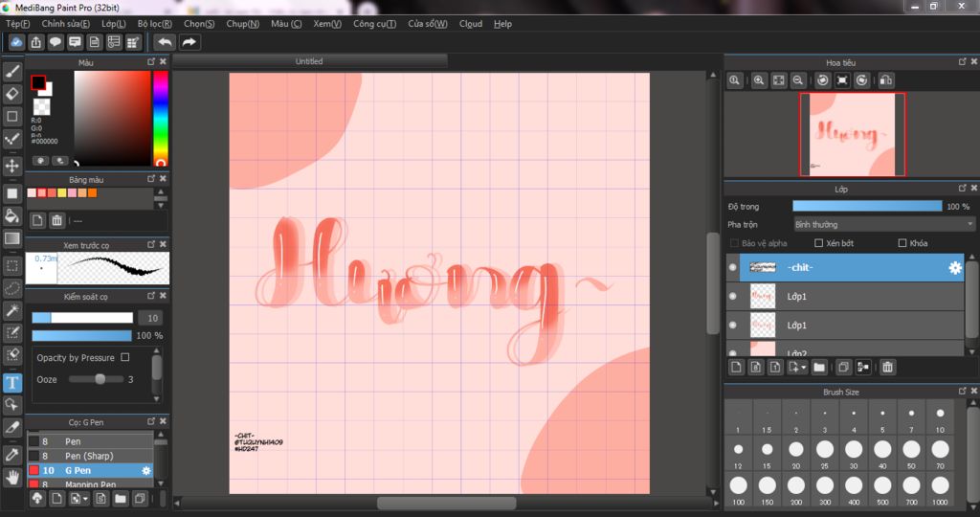Screen dimensions: 980x517
Task: Select the Select Pen tool
Action: point(11,333)
